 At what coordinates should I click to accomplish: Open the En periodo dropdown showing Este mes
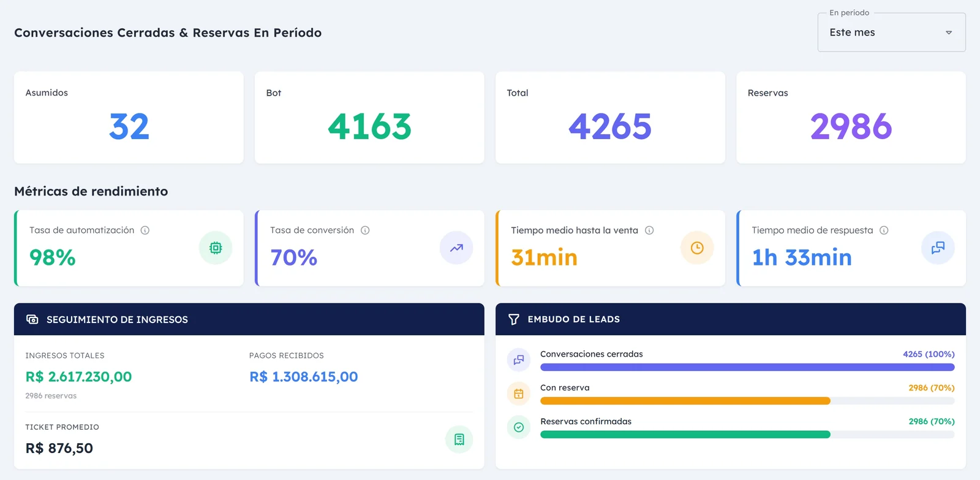pos(891,32)
